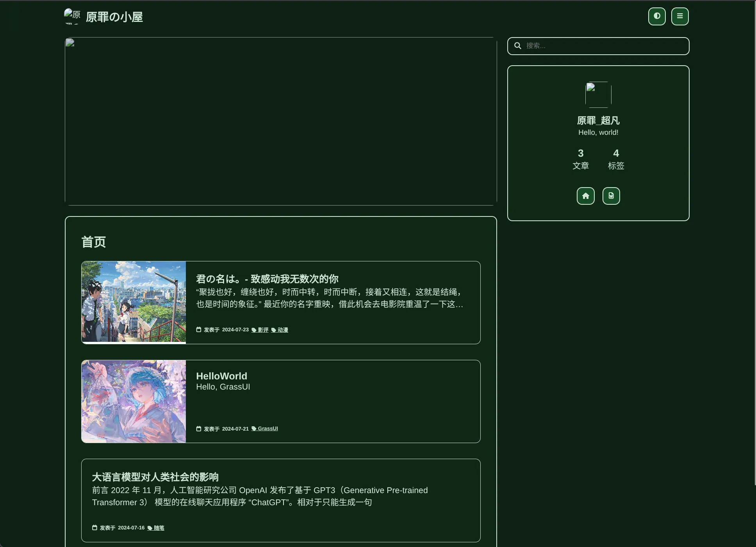Open the 动漫 tag link

click(x=280, y=330)
